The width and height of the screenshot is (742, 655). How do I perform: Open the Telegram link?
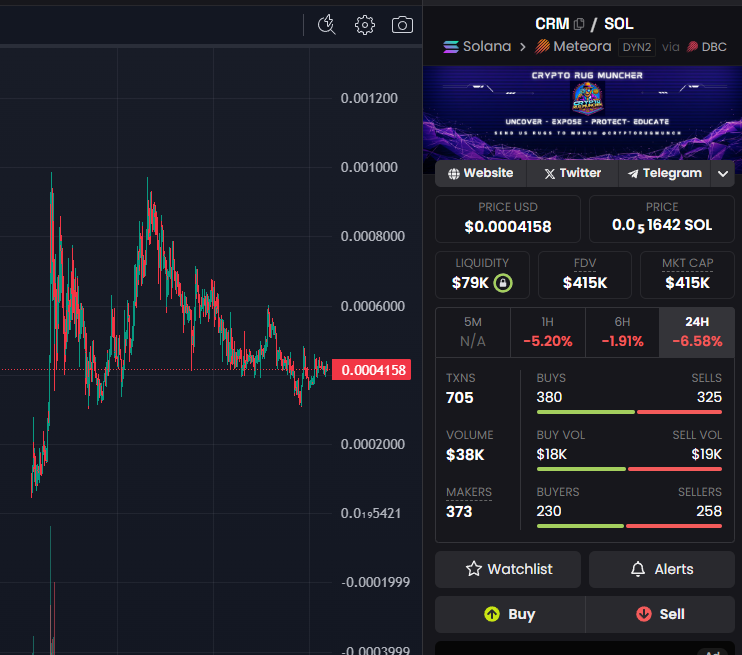pyautogui.click(x=664, y=173)
